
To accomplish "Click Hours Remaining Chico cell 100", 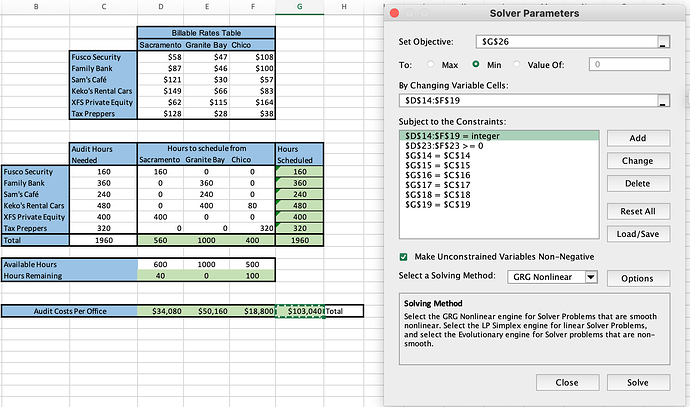I will [253, 276].
